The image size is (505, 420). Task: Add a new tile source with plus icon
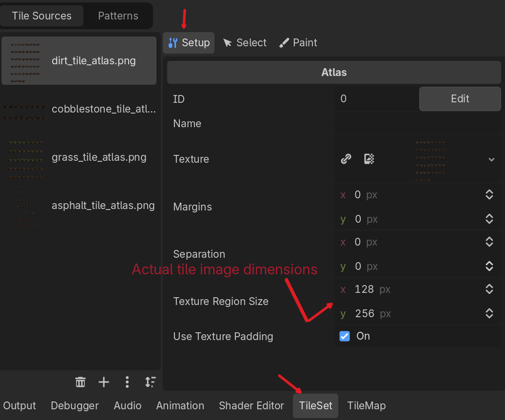click(104, 382)
